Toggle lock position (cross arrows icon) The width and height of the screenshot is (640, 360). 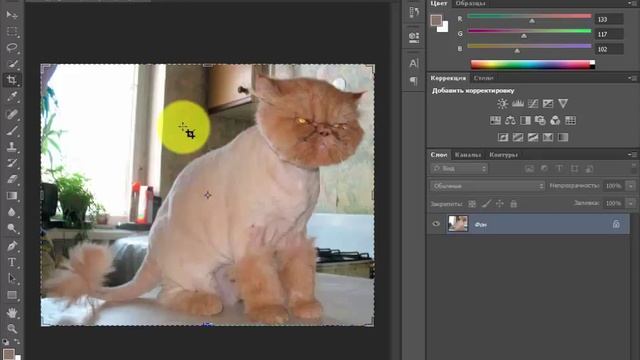(x=500, y=204)
